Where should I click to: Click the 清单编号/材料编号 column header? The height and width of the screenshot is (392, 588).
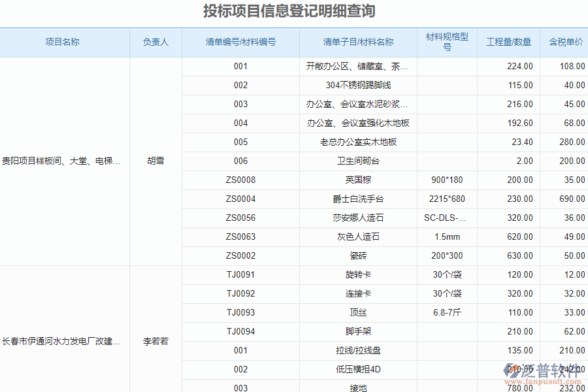click(240, 42)
